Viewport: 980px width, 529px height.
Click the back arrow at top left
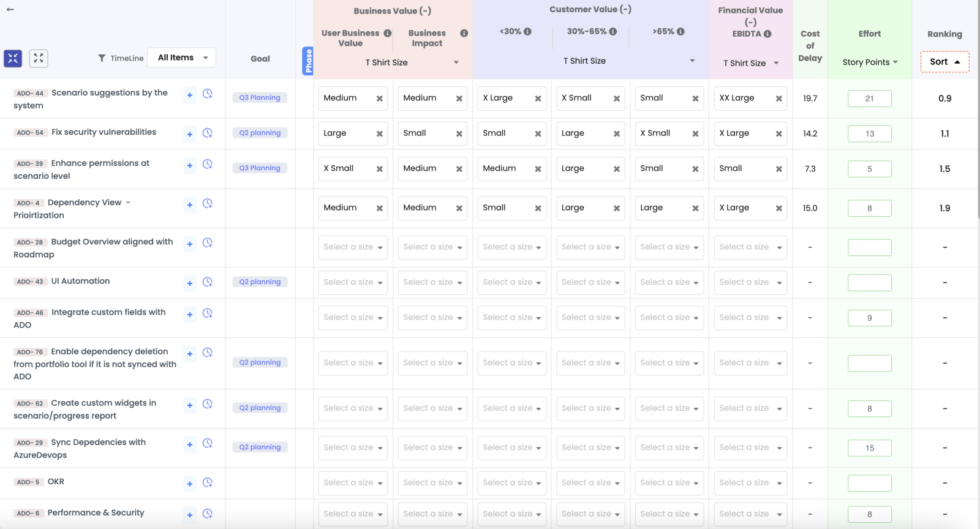coord(10,9)
